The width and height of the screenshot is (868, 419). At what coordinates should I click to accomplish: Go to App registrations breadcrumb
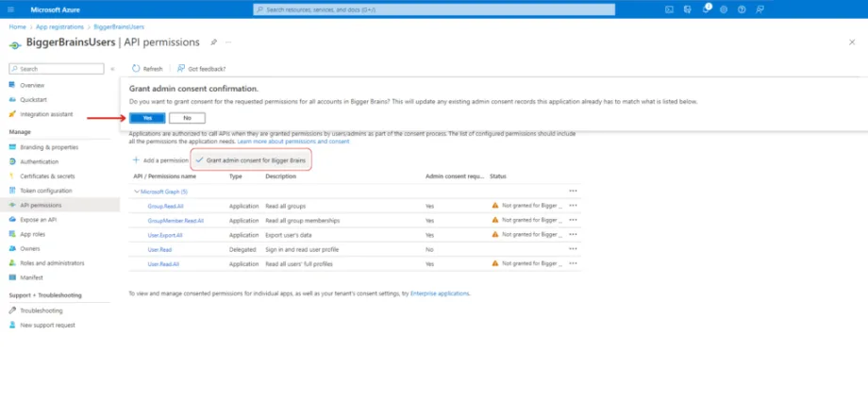click(59, 26)
